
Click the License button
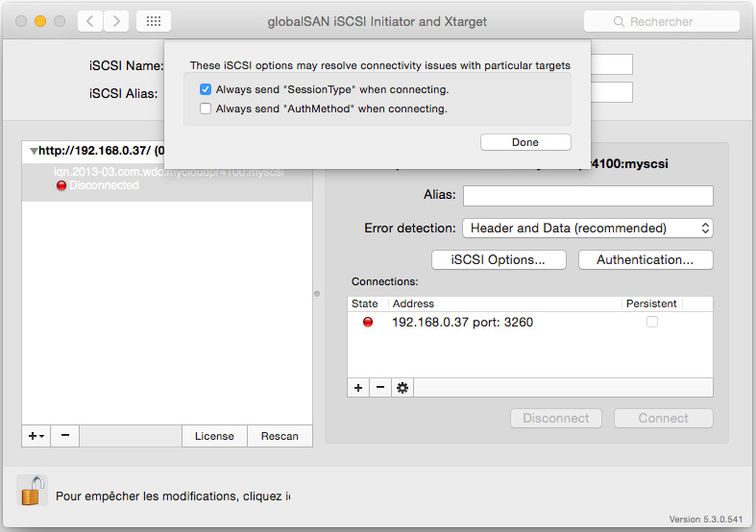tap(214, 436)
